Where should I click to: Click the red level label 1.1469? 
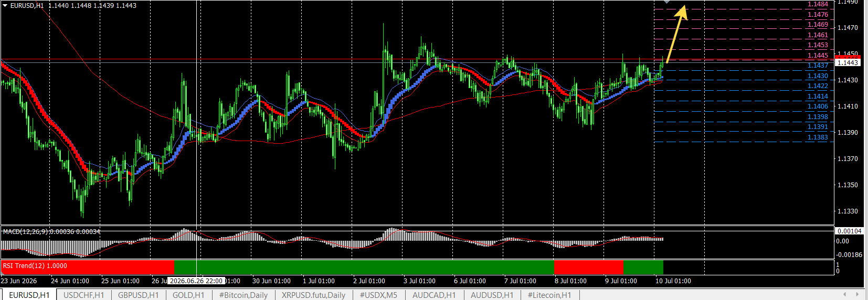coord(818,25)
